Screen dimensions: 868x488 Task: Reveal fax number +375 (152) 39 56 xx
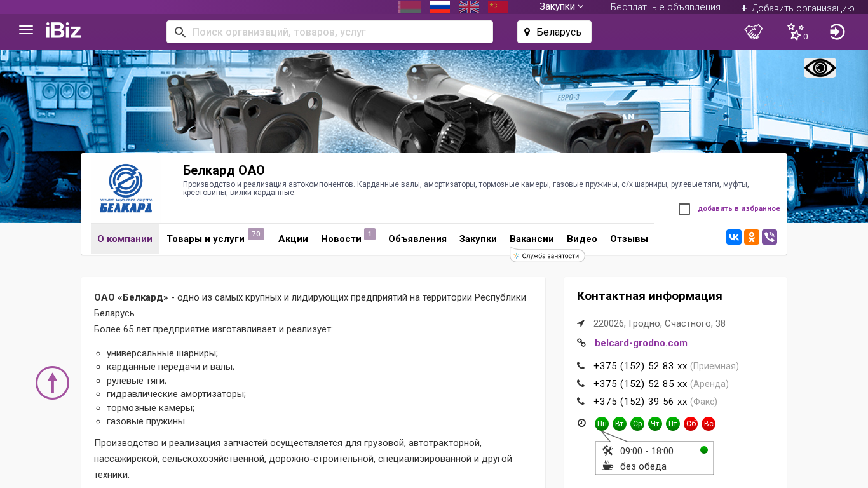[x=641, y=402]
